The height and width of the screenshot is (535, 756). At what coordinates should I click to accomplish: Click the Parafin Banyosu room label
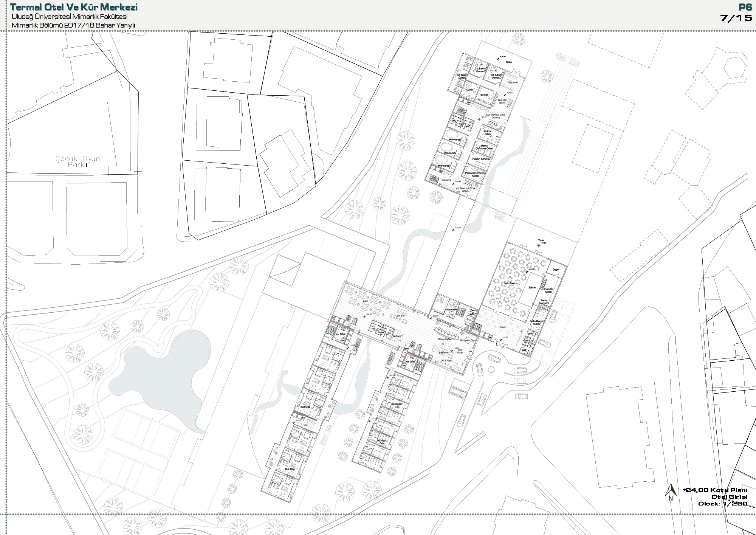pyautogui.click(x=481, y=159)
